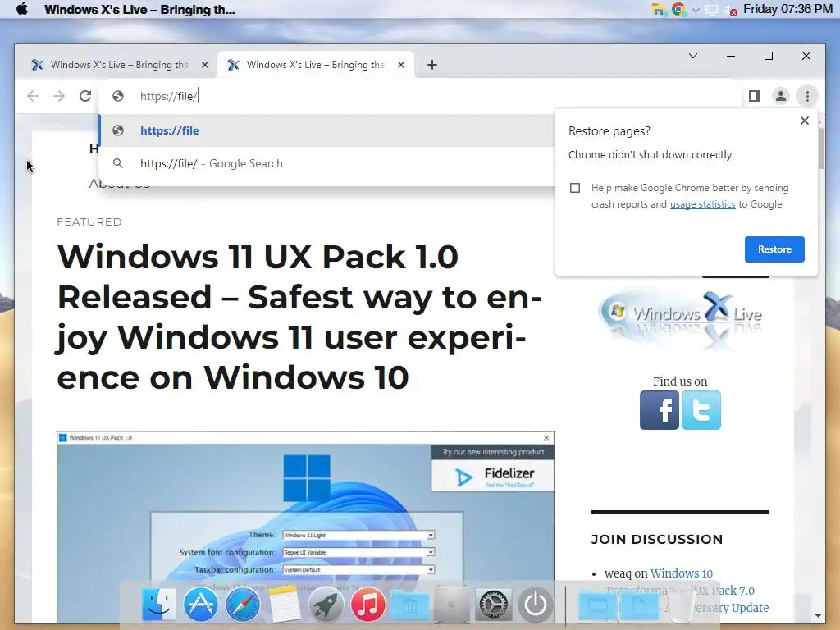This screenshot has height=630, width=840.
Task: Open System Preferences gear in the dock
Action: pos(493,605)
